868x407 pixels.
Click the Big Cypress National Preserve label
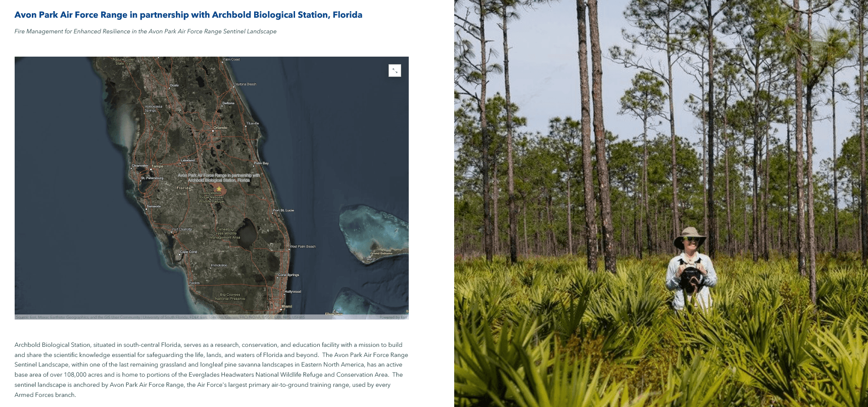tap(230, 296)
